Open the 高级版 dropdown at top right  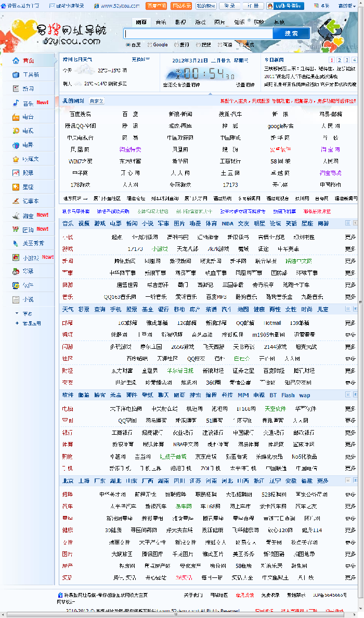[x=346, y=6]
